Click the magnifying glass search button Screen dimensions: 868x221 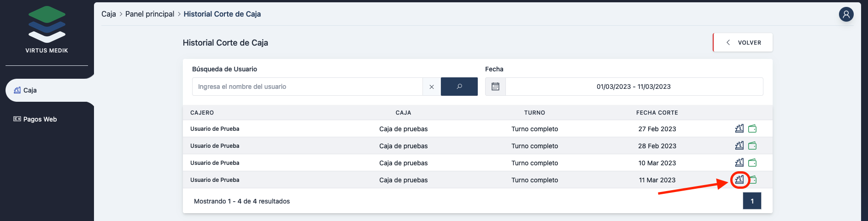coord(459,87)
